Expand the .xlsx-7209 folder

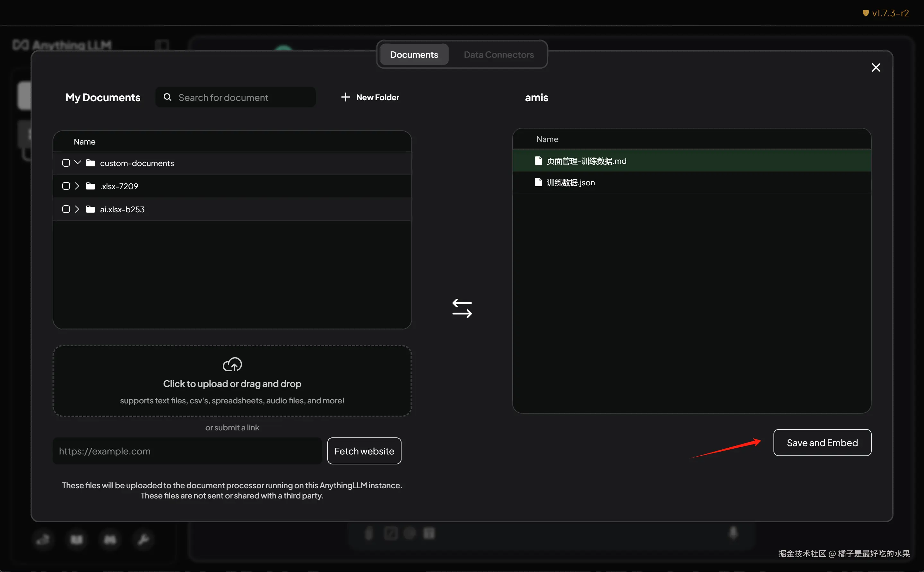tap(77, 186)
